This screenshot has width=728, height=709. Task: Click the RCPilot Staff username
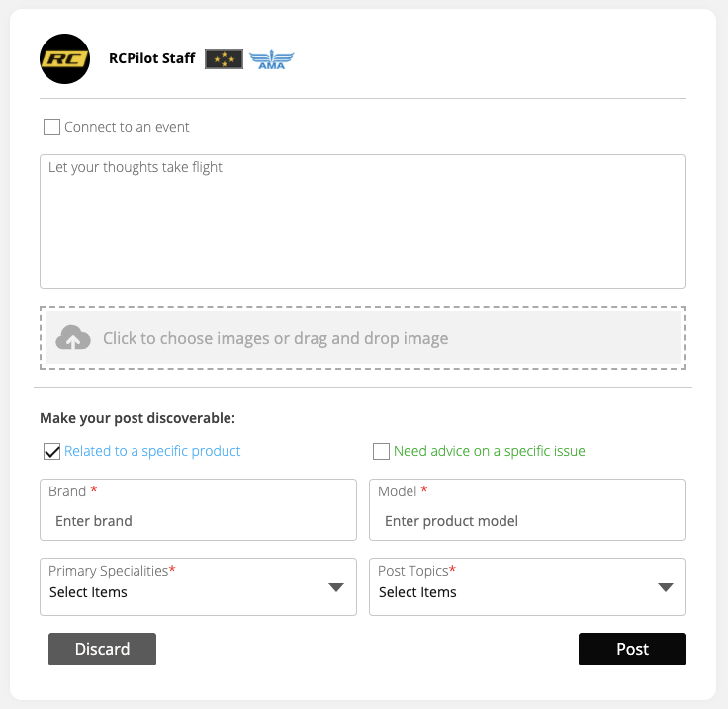click(x=151, y=58)
